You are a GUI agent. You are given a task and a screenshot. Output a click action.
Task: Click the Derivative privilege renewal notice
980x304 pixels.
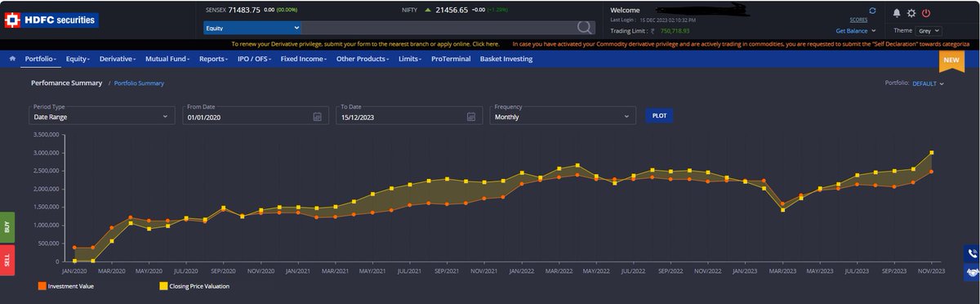point(365,43)
